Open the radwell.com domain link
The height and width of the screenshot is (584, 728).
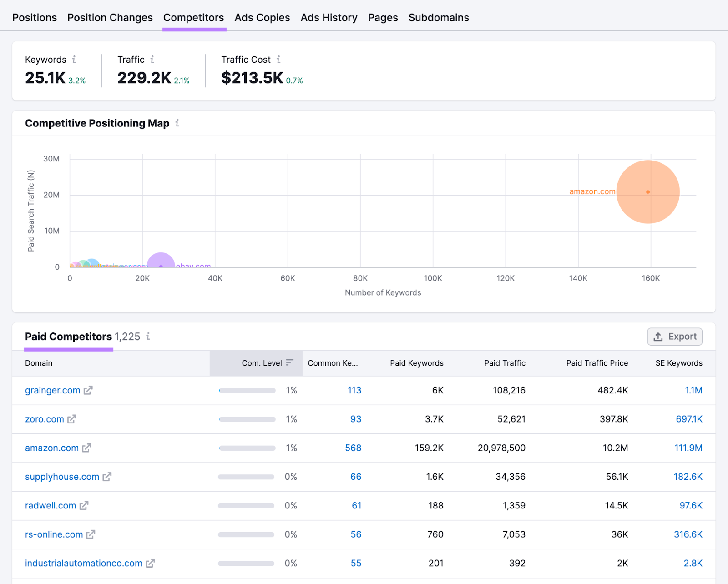[x=50, y=505]
